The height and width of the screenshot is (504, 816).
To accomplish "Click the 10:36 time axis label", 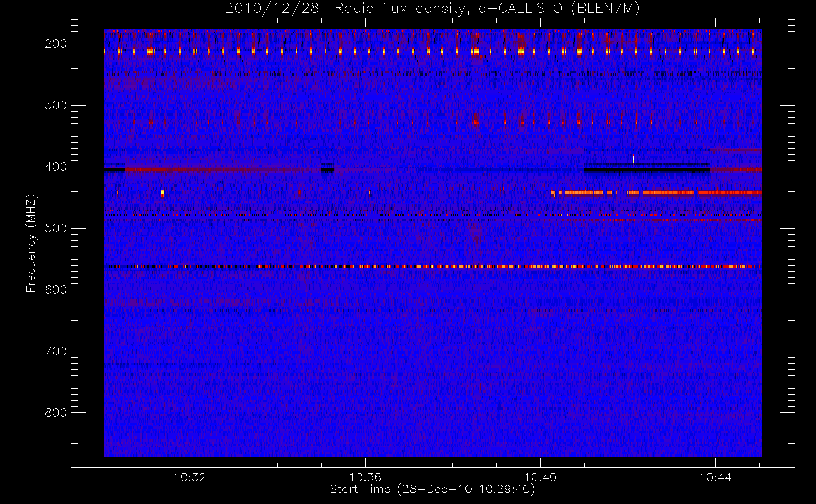I will (365, 477).
